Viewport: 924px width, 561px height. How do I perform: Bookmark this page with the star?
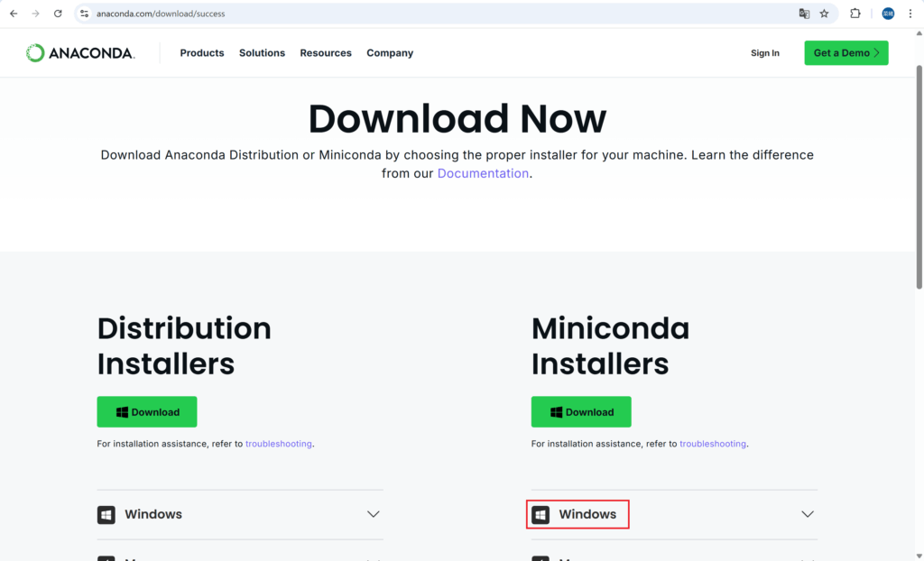825,14
